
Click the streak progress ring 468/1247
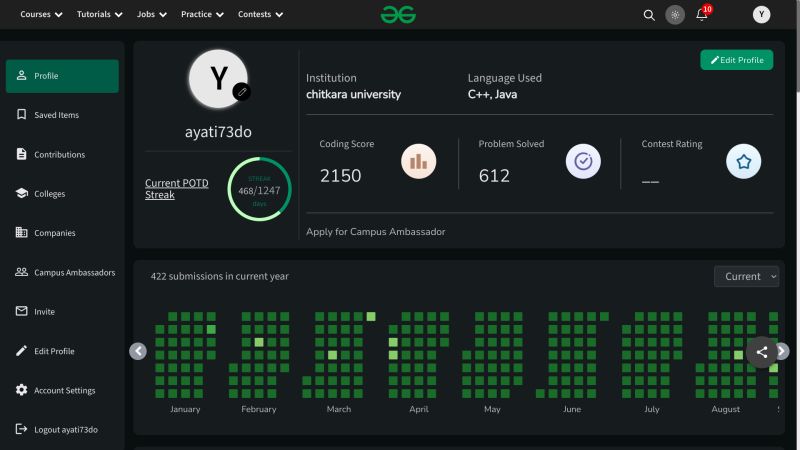point(259,189)
